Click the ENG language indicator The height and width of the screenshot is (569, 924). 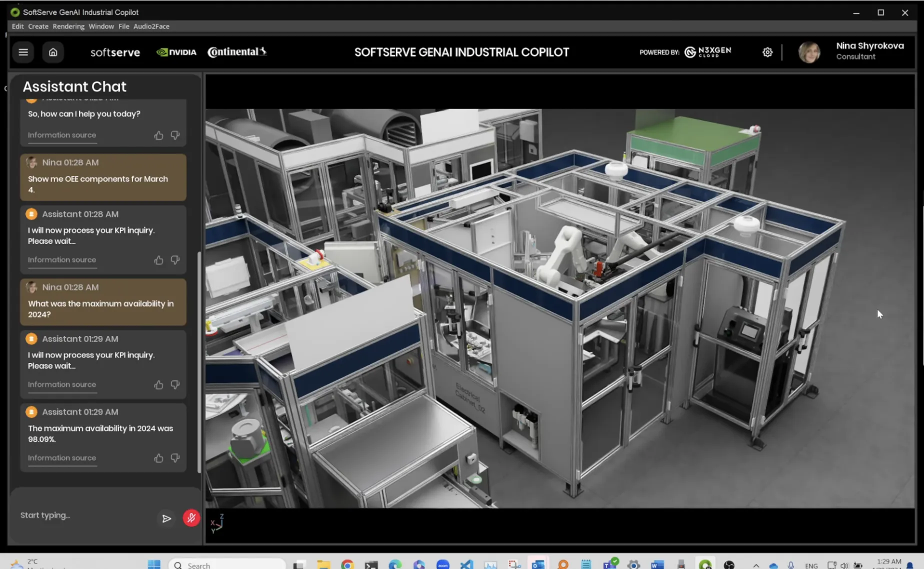tap(811, 565)
